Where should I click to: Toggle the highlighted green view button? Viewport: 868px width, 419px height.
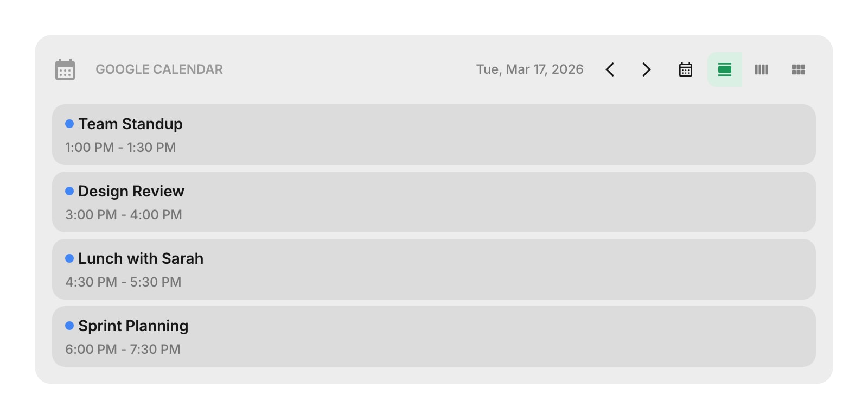(x=725, y=69)
